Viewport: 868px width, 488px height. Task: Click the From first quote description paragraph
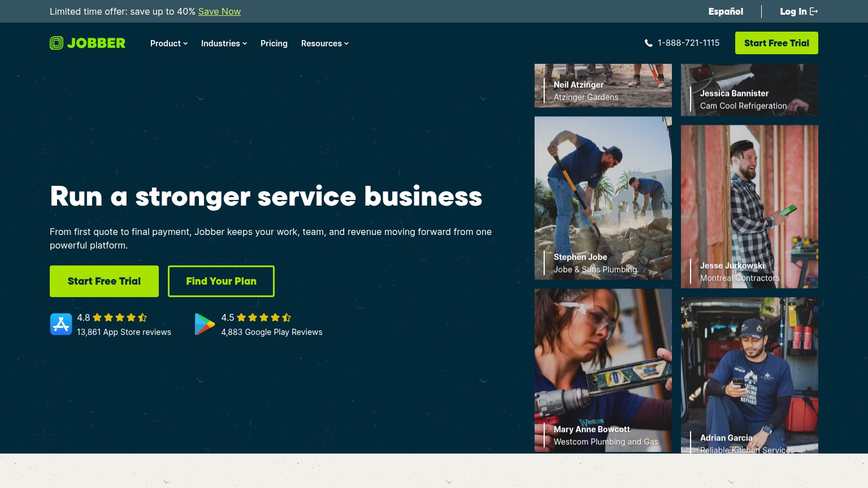tap(271, 238)
